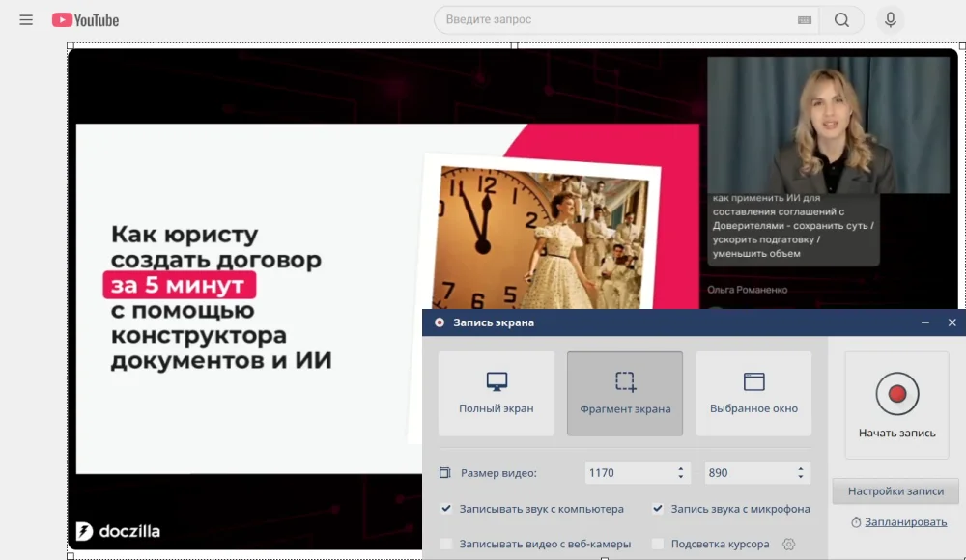Decrease video height using its stepper arrow
The height and width of the screenshot is (560, 966).
[x=801, y=476]
